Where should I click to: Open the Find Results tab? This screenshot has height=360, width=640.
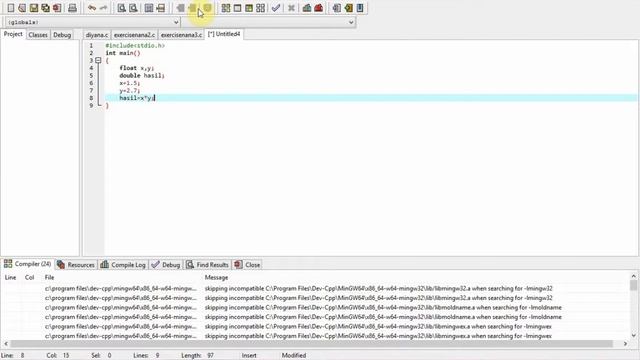click(208, 264)
